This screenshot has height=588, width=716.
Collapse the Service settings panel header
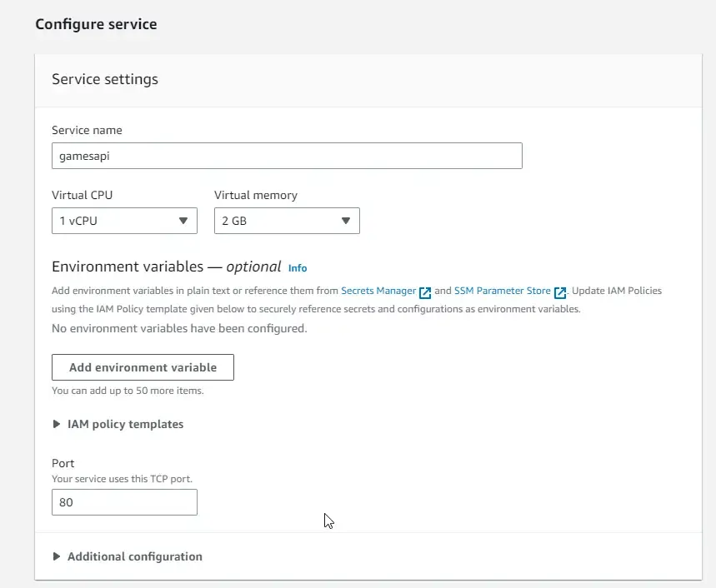(104, 79)
